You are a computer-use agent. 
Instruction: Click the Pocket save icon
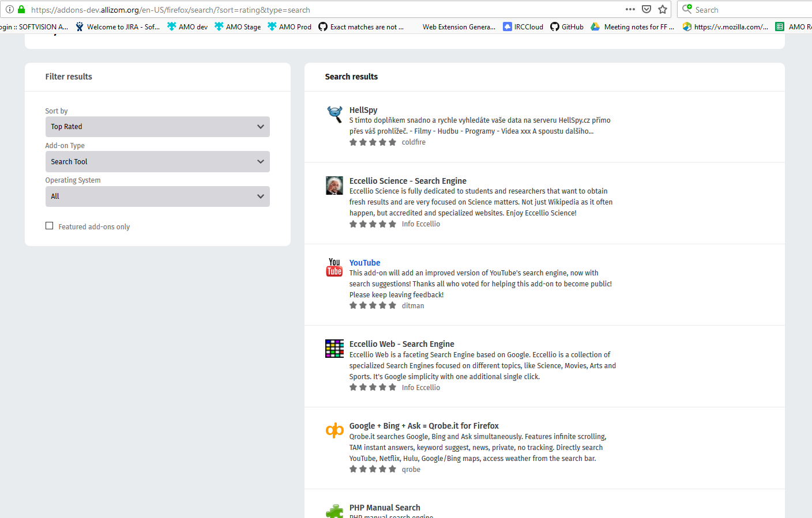tap(646, 9)
